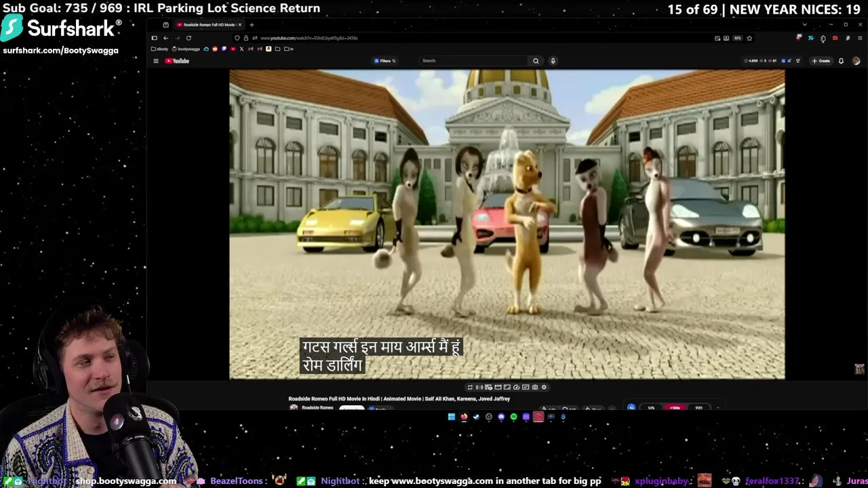The width and height of the screenshot is (868, 488).
Task: Click the blue translate extension icon
Action: (810, 38)
